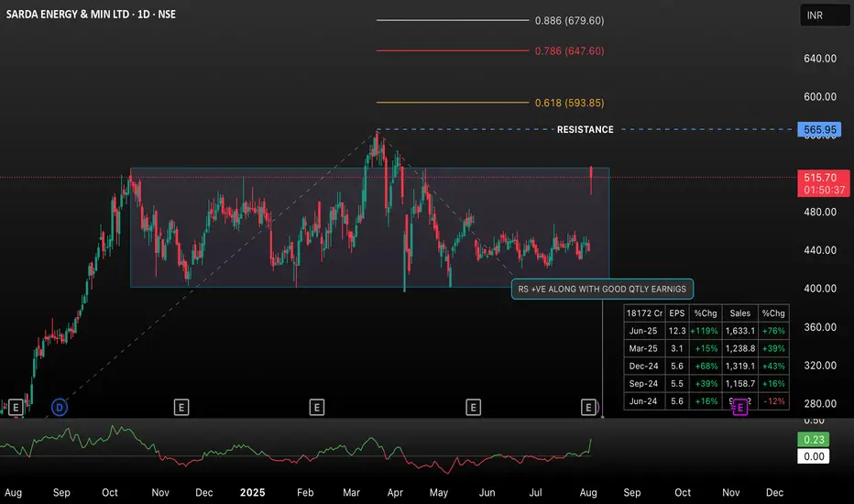Screen dimensions: 854x504
Task: Click the purple upcoming earnings E marker
Action: click(x=739, y=408)
